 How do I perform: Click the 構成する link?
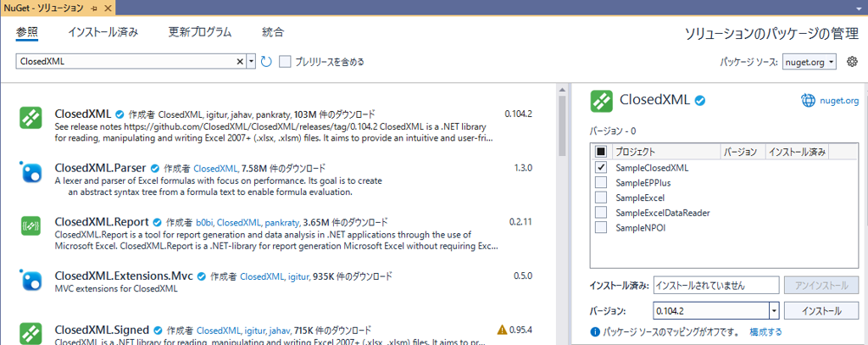pos(766,332)
